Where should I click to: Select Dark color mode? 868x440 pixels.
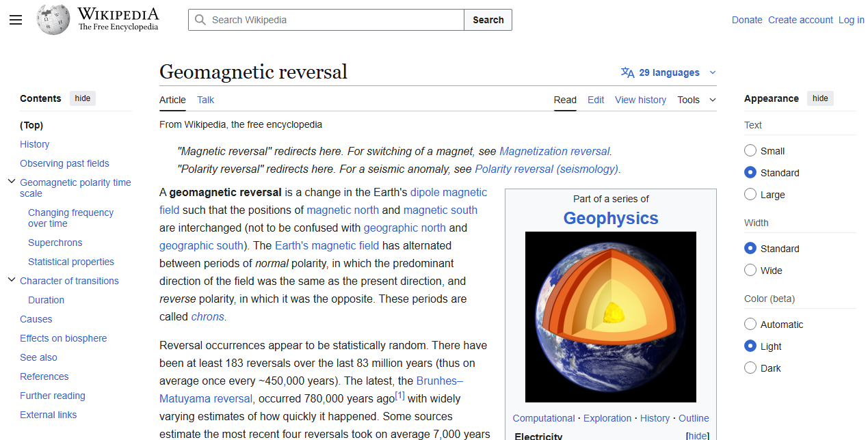click(750, 368)
